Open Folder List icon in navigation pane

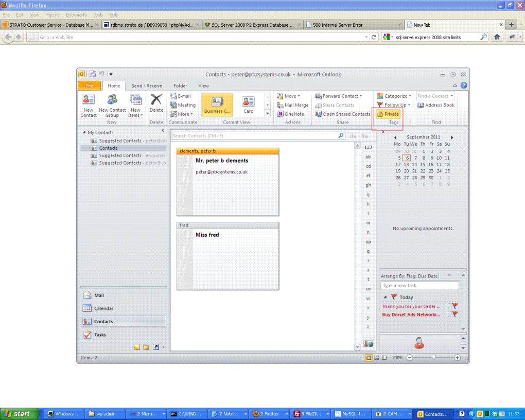[x=146, y=347]
